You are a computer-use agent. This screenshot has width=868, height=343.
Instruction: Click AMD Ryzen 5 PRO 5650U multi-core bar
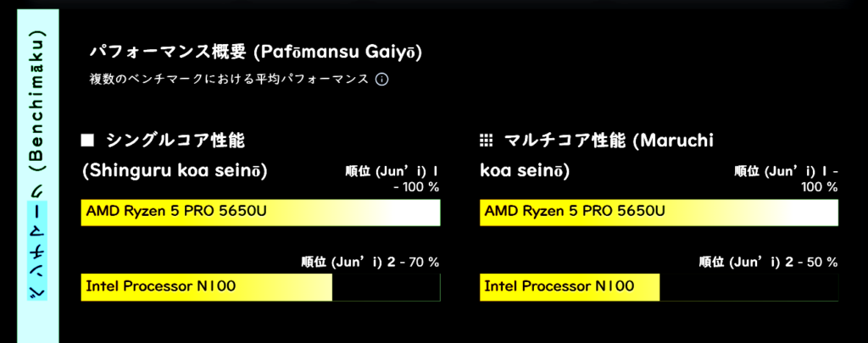659,213
